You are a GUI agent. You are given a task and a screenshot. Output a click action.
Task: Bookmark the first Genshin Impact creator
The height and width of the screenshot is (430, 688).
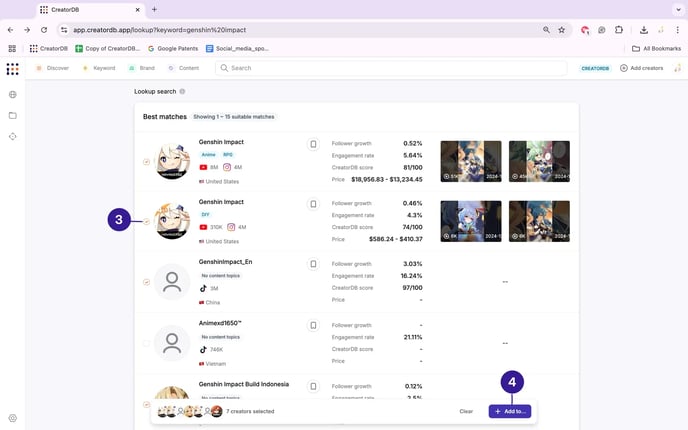(x=313, y=144)
